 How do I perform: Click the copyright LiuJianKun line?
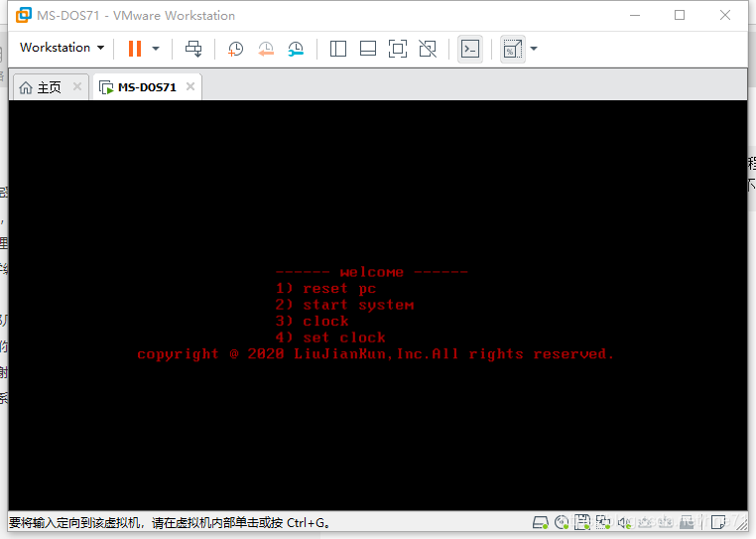375,354
